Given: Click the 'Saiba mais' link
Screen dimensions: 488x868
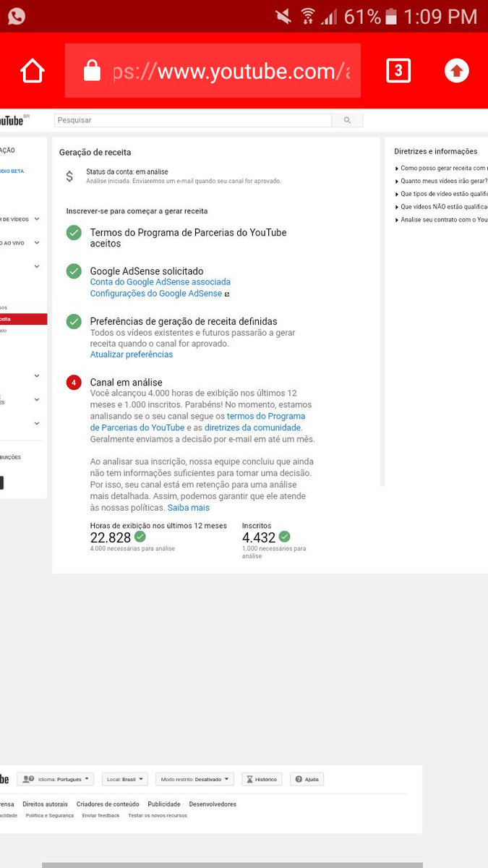Looking at the screenshot, I should 188,508.
